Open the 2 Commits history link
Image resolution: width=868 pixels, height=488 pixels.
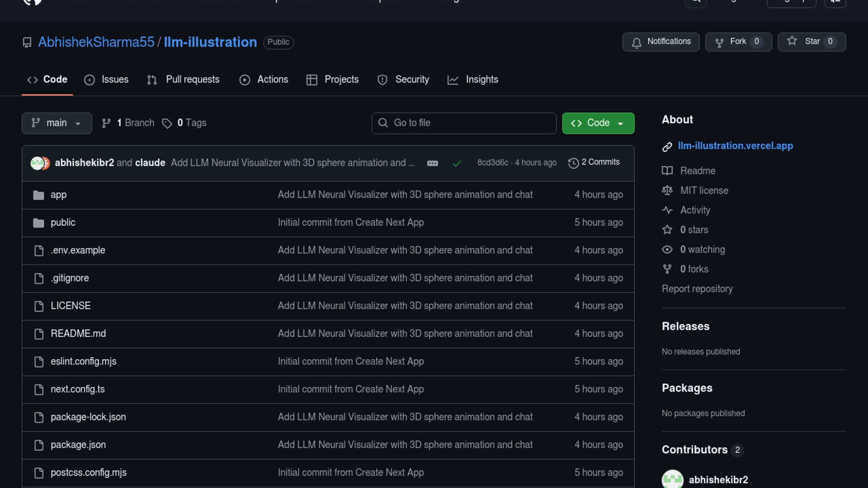coord(594,162)
